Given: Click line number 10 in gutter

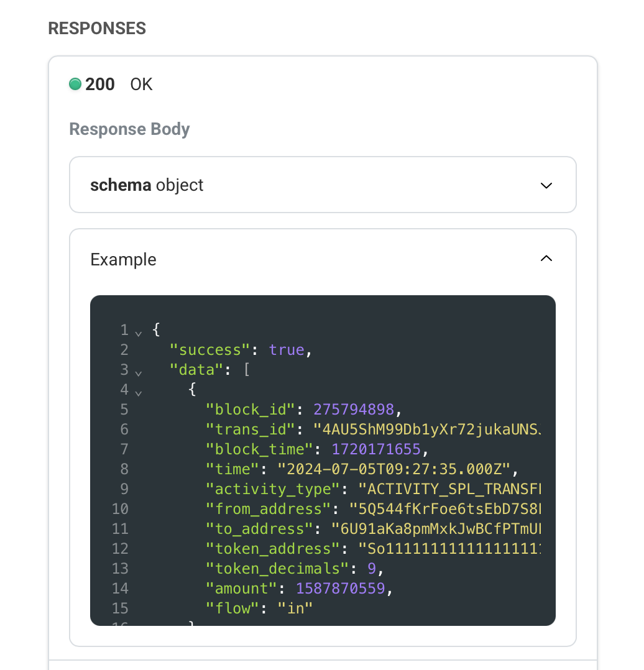Looking at the screenshot, I should point(119,509).
